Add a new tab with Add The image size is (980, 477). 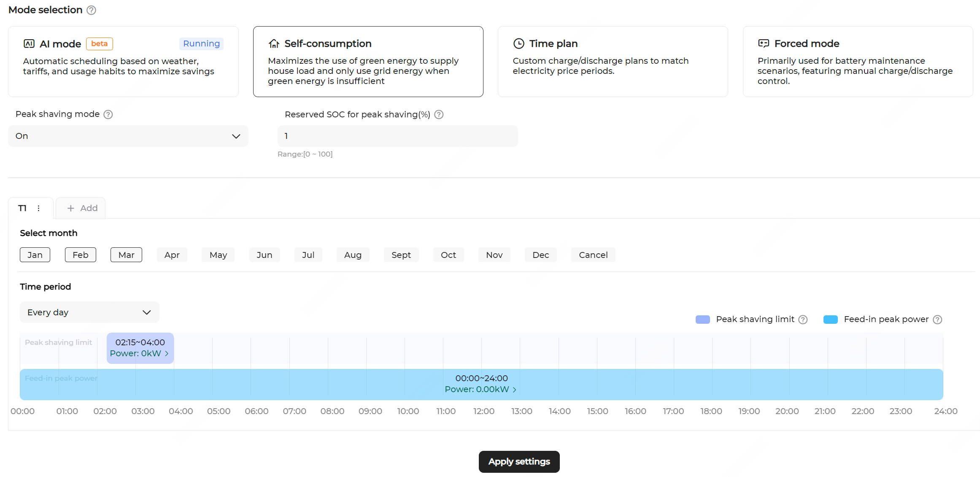[81, 208]
